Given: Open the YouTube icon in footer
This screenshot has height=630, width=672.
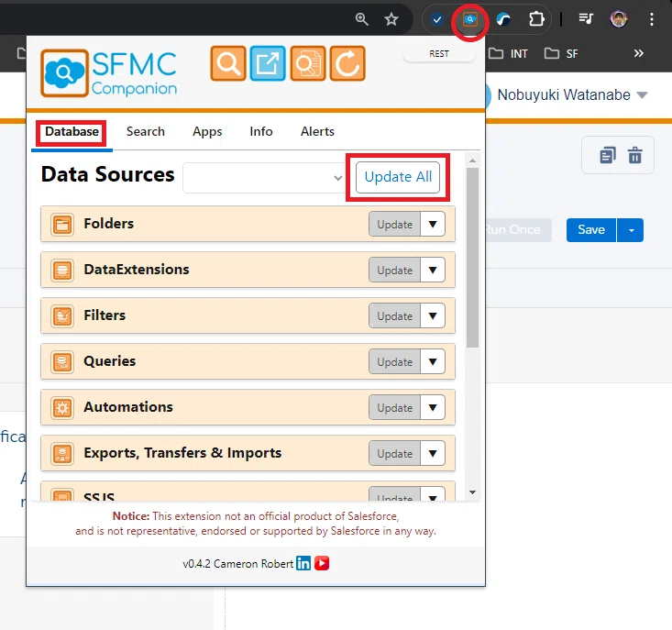Looking at the screenshot, I should pyautogui.click(x=322, y=563).
